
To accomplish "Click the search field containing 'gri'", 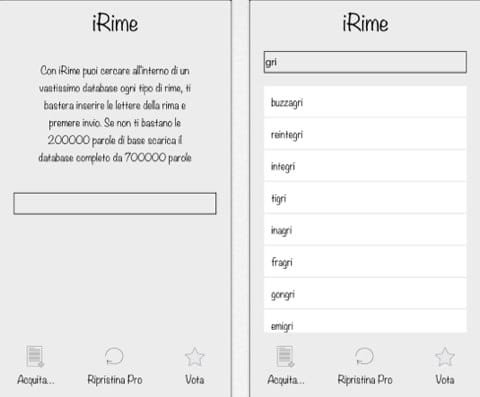I will (365, 62).
